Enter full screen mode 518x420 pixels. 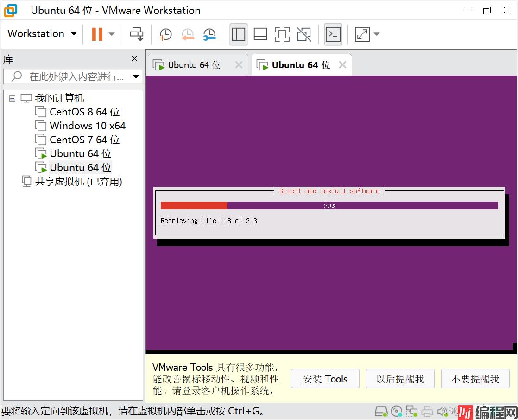point(282,34)
